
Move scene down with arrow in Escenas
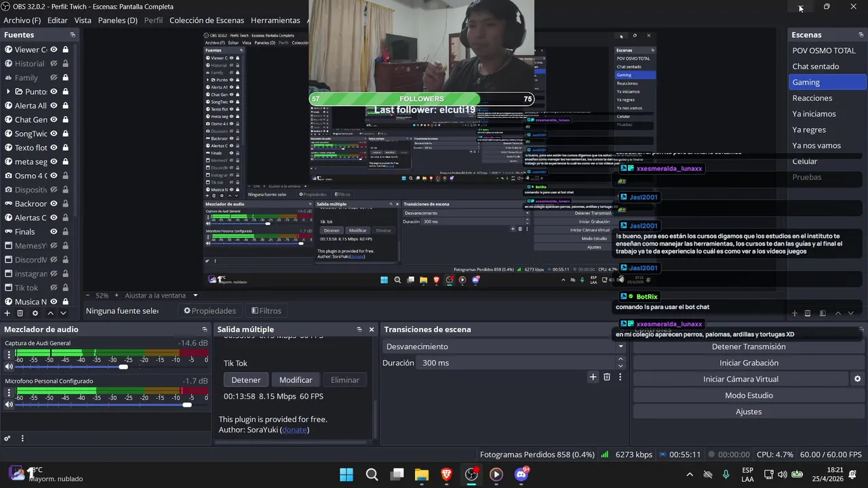click(851, 313)
